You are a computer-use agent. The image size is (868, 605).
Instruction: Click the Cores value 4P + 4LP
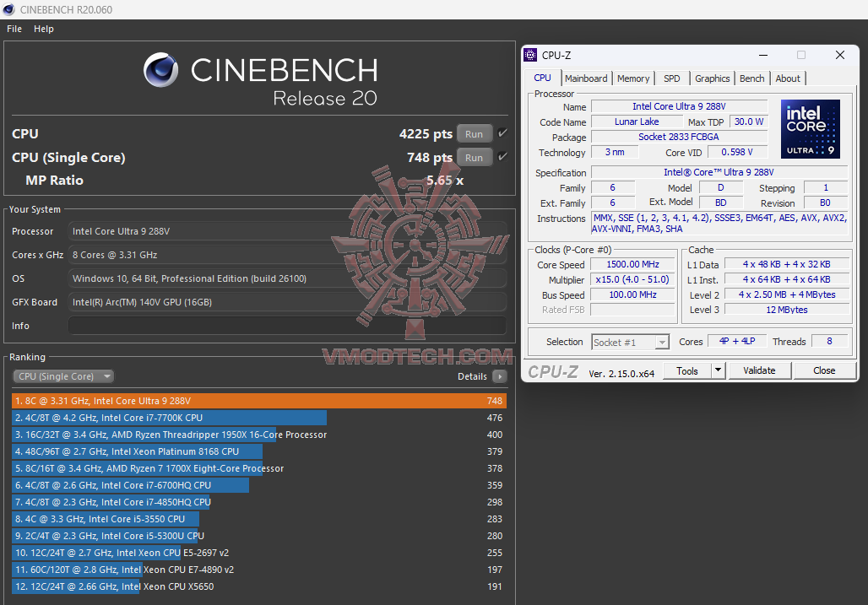[737, 341]
